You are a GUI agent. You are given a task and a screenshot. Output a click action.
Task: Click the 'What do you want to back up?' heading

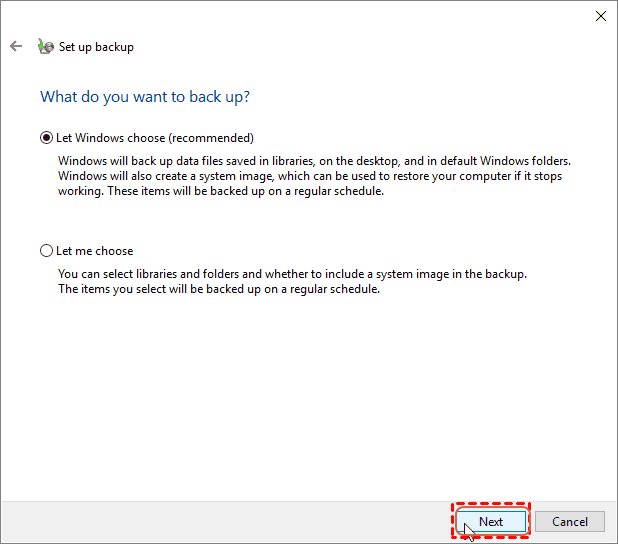click(144, 97)
